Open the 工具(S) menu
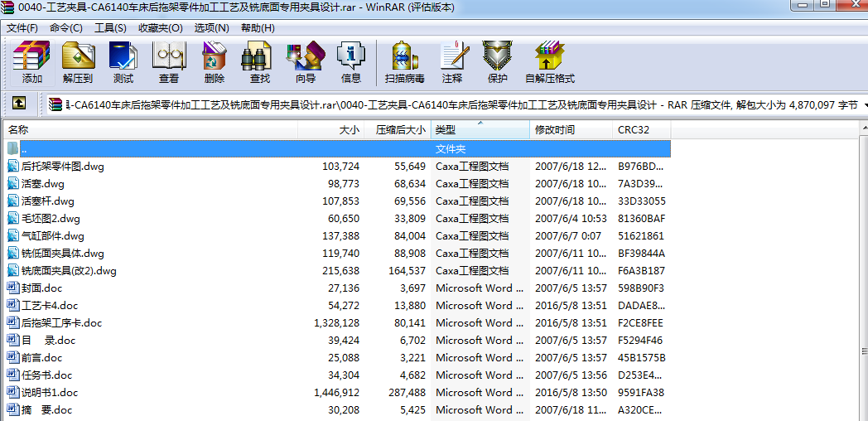The height and width of the screenshot is (421, 868). coord(110,27)
